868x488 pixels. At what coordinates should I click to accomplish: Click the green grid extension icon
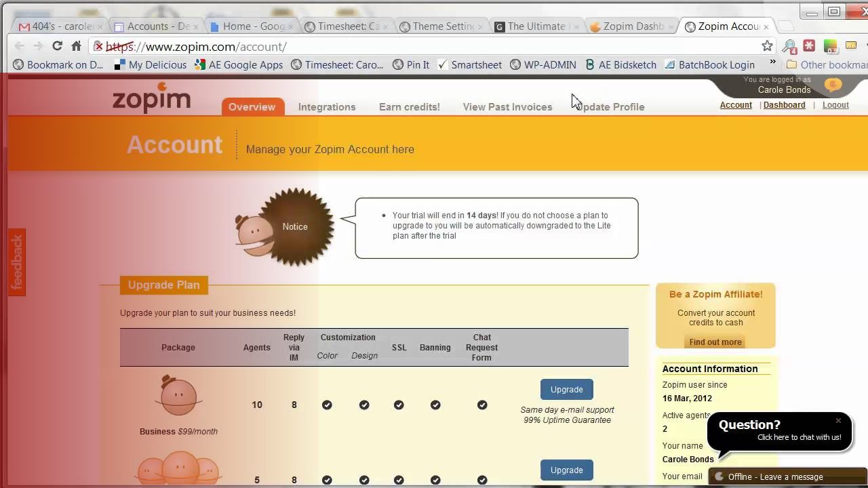pos(830,46)
